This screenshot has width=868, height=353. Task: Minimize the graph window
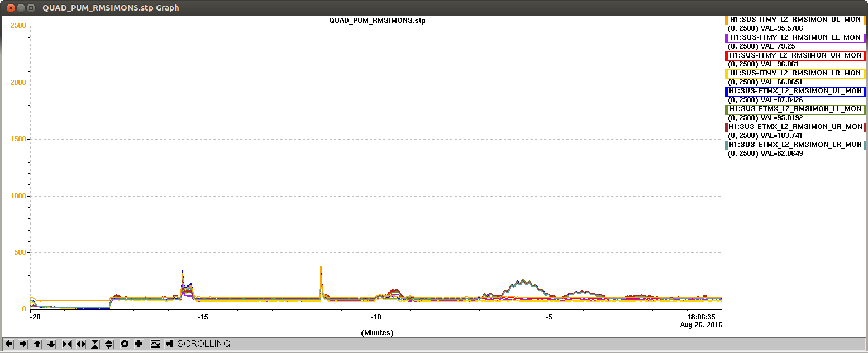(20, 8)
